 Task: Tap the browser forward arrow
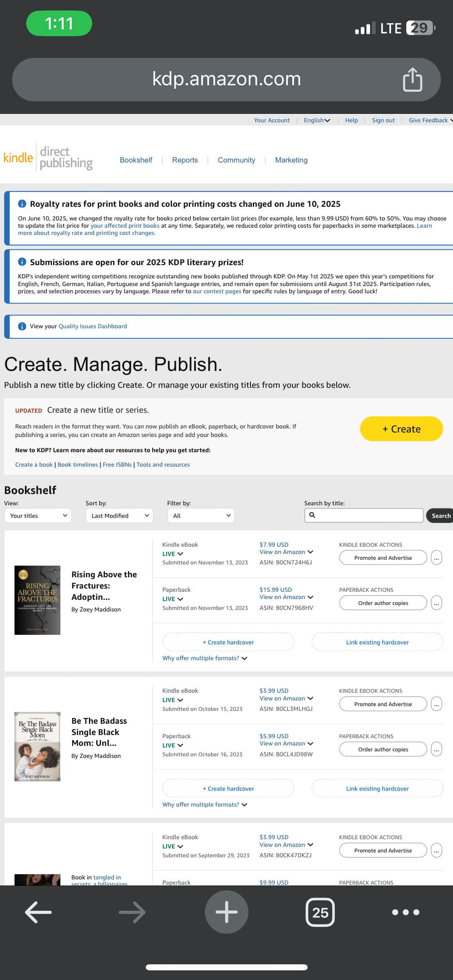(x=132, y=912)
